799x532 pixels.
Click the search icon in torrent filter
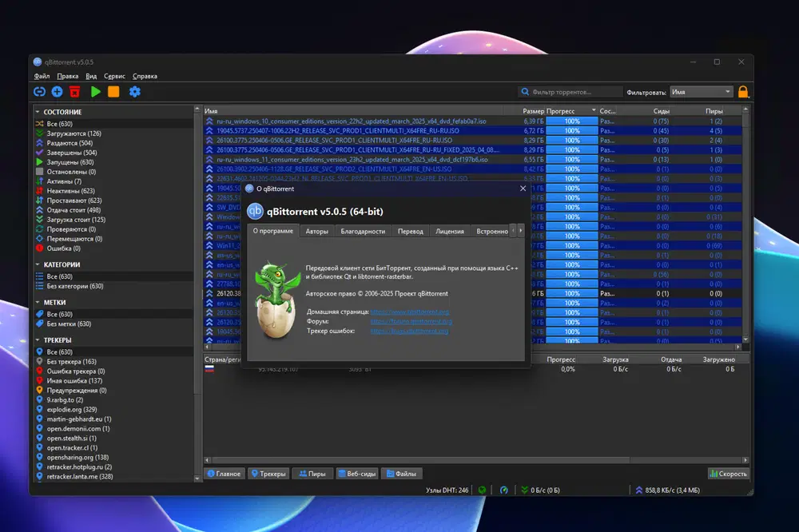click(x=525, y=92)
